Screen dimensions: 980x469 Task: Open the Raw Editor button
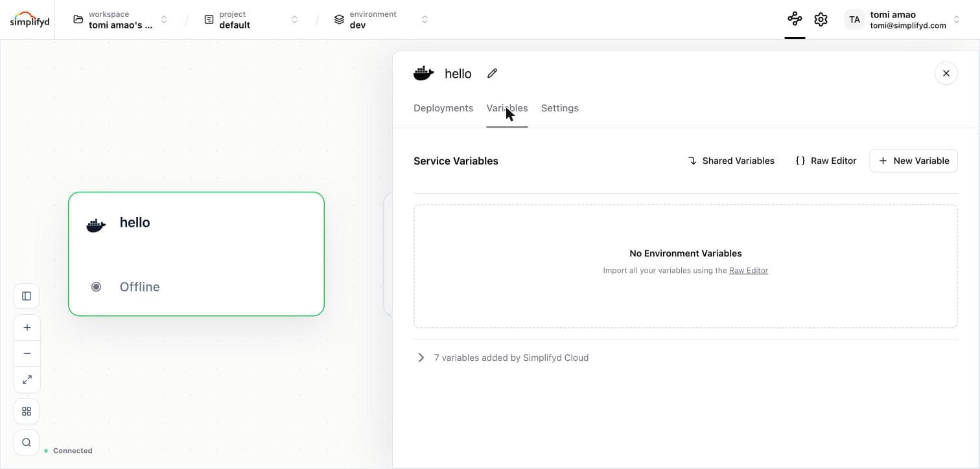826,161
